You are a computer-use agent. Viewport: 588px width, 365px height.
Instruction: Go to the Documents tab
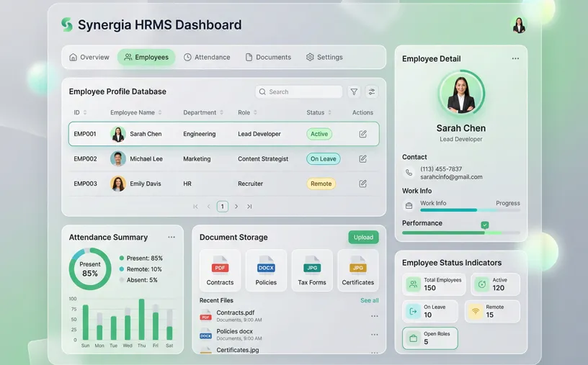click(x=268, y=58)
